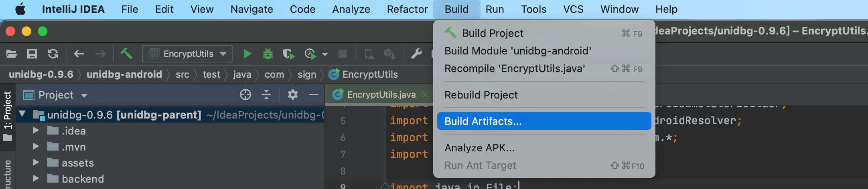The height and width of the screenshot is (189, 868).
Task: Click the sign breadcrumb
Action: (307, 74)
